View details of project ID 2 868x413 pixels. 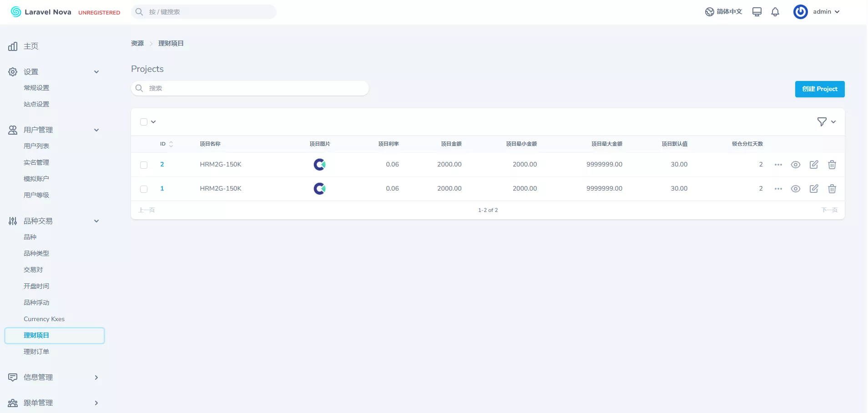(795, 165)
